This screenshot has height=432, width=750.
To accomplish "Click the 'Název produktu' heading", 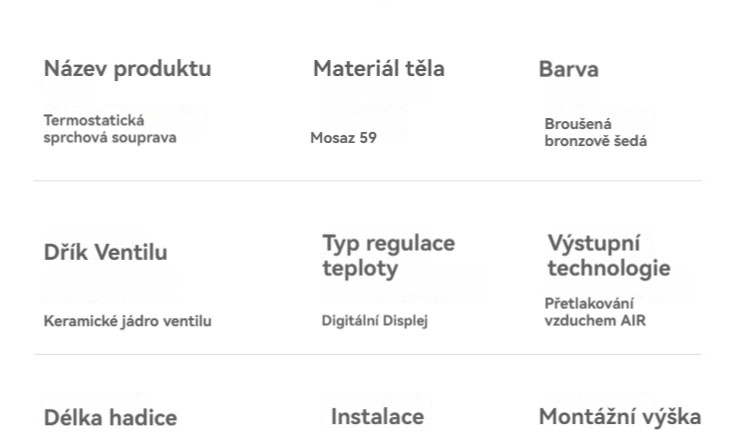I will coord(127,69).
